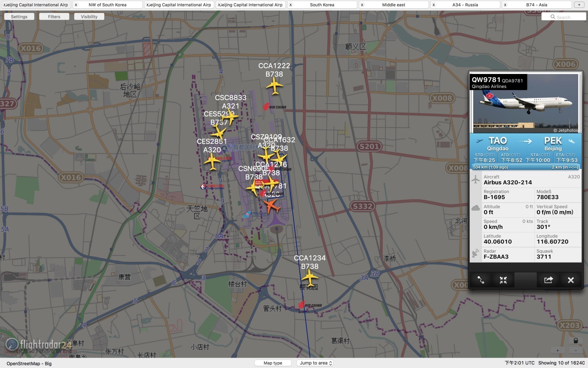The image size is (588, 368).
Task: Switch to the South Korea tab
Action: 322,5
